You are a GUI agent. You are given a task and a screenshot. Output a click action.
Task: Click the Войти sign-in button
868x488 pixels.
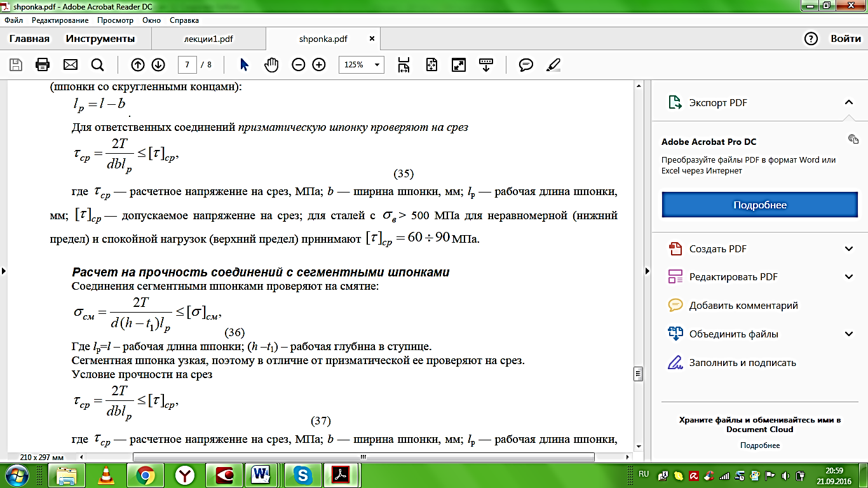(846, 39)
